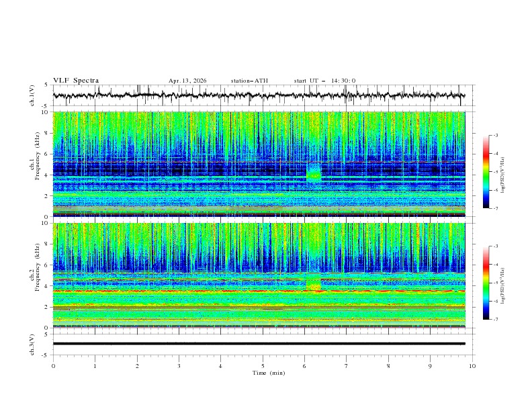Click the "-5" voltage tick of ch.1 waveform
This screenshot has height=411, width=532.
click(46, 106)
